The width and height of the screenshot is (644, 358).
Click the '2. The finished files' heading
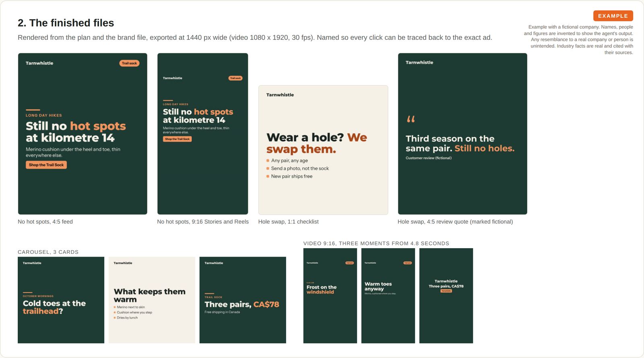[x=66, y=23]
